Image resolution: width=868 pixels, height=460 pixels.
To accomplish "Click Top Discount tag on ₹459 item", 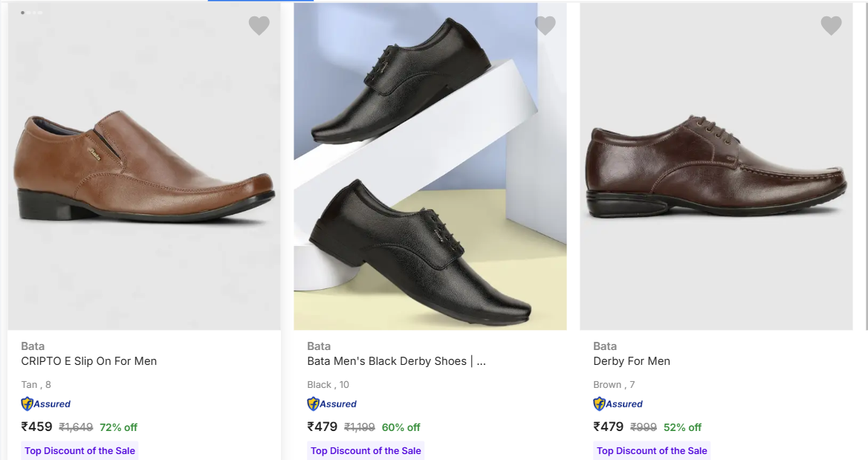I will (x=80, y=451).
